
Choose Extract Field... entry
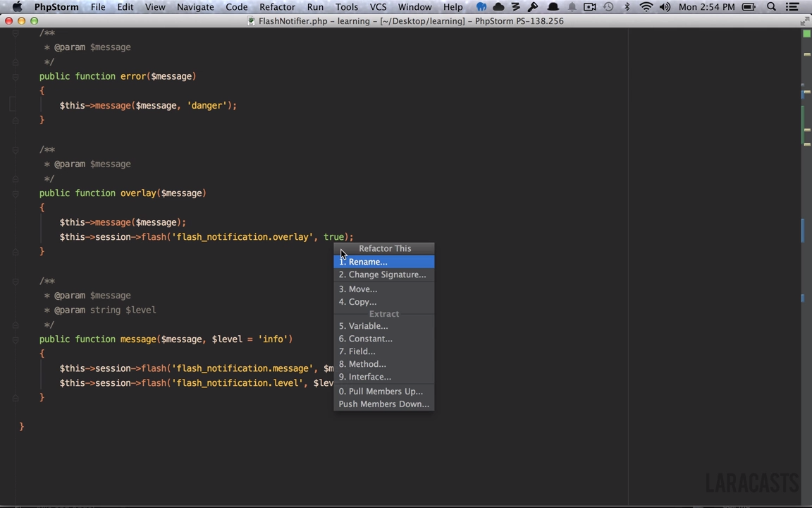point(383,351)
